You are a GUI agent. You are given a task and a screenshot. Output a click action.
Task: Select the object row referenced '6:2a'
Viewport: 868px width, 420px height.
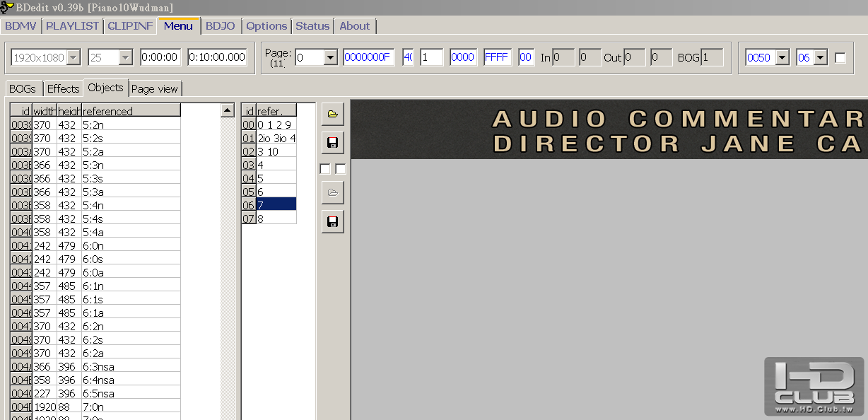click(95, 353)
